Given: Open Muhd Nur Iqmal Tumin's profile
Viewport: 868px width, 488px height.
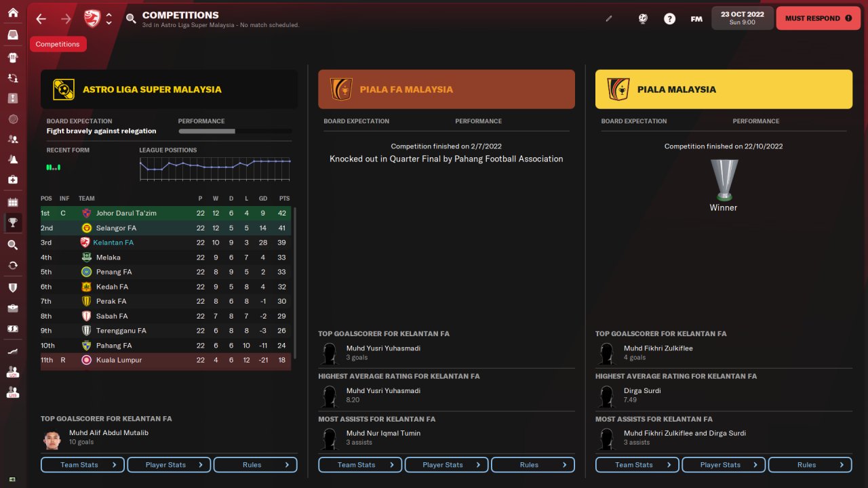Looking at the screenshot, I should click(383, 433).
